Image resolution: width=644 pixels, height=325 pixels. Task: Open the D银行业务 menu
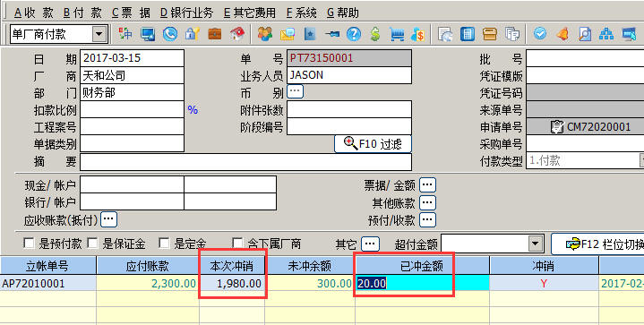pyautogui.click(x=186, y=13)
